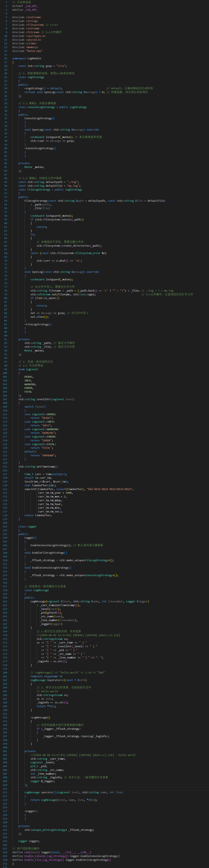Click 'time_t curr = time(nullptr);' line

46,474
